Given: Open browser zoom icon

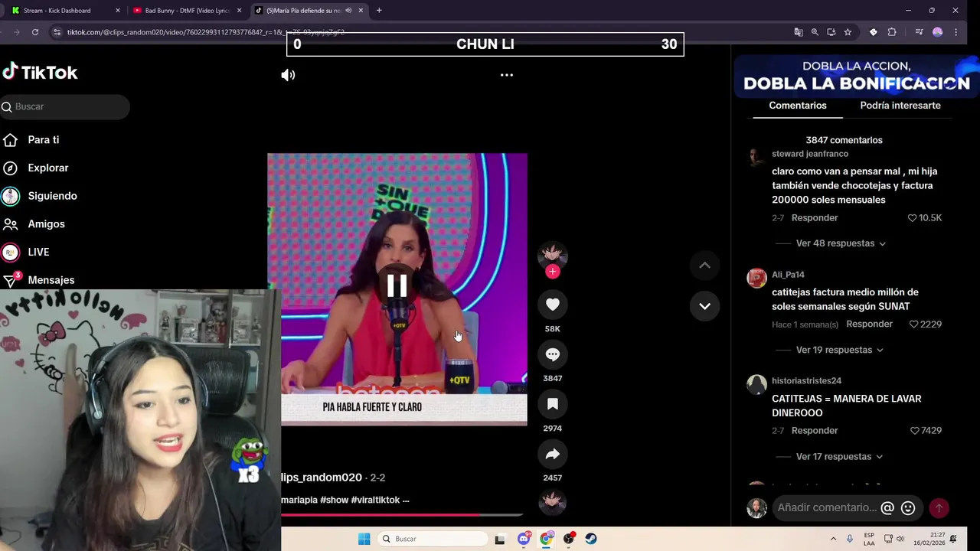Looking at the screenshot, I should 815,32.
